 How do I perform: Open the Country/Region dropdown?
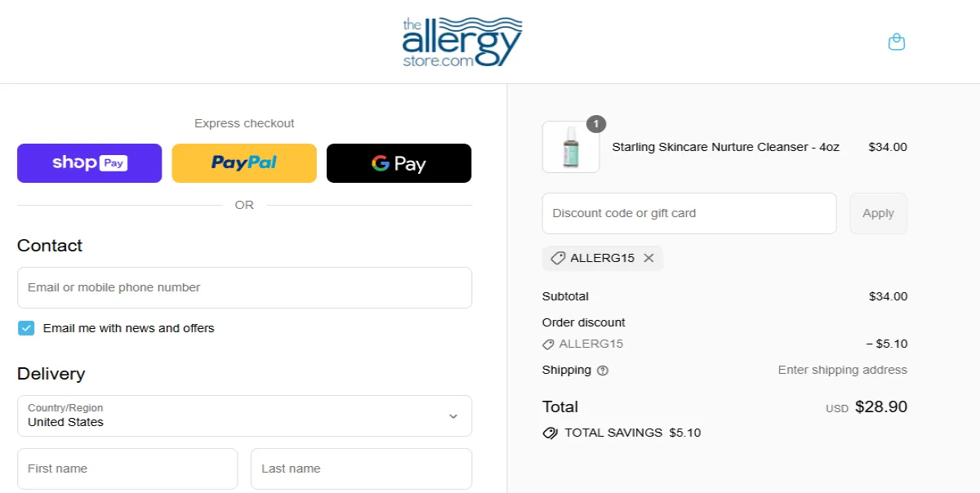(244, 415)
